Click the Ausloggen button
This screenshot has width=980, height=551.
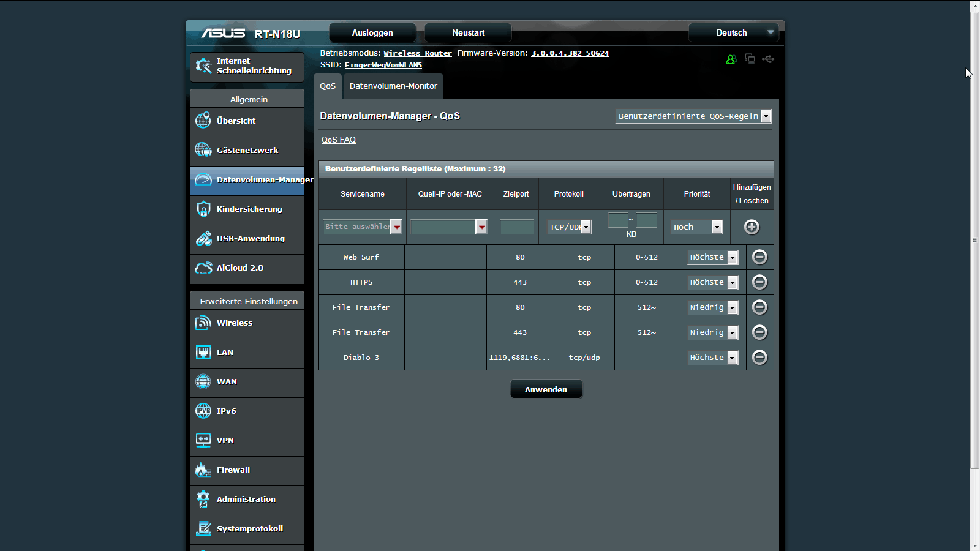pos(372,32)
